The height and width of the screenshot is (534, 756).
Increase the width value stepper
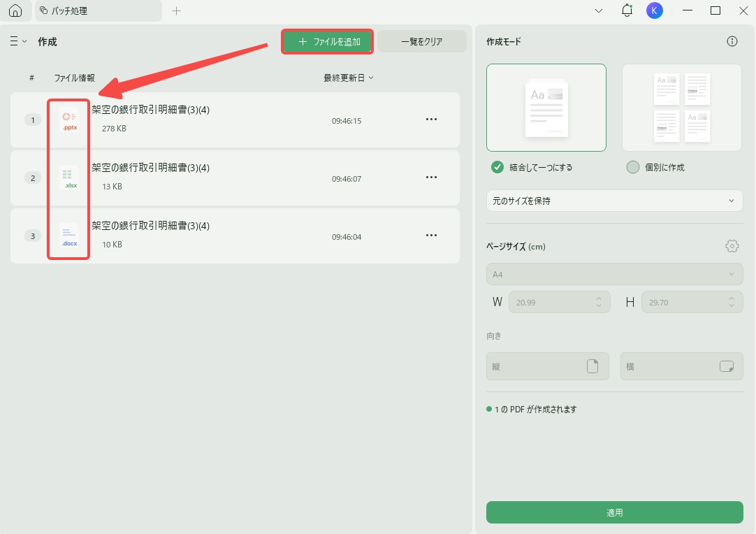598,298
